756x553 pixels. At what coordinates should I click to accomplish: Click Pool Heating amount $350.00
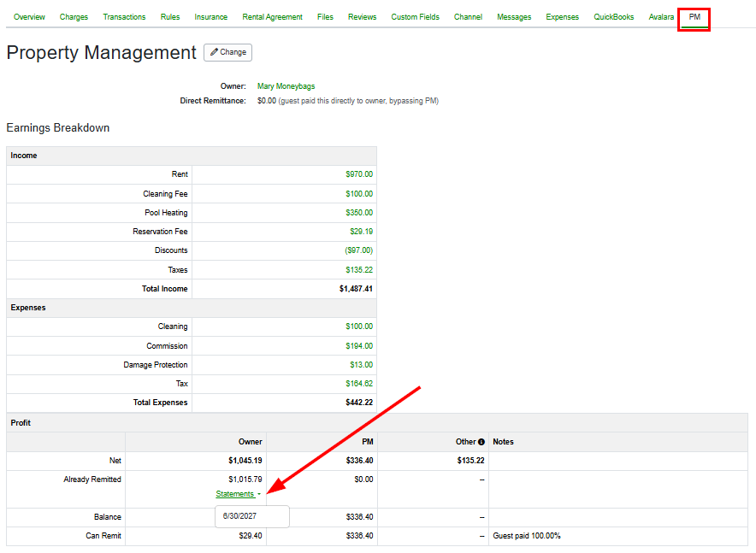point(359,213)
